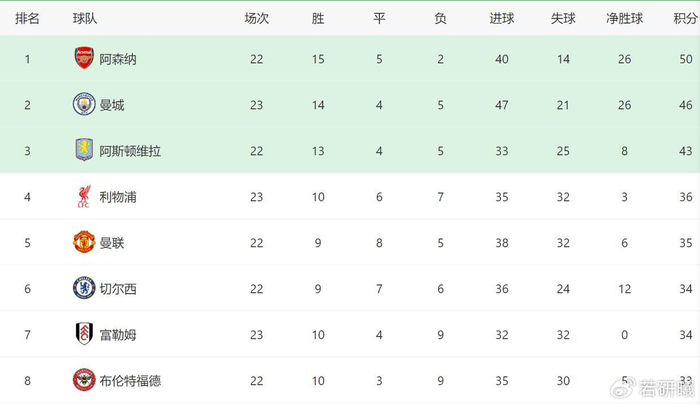Click the 净胜球 column header
The width and height of the screenshot is (700, 405).
(623, 19)
